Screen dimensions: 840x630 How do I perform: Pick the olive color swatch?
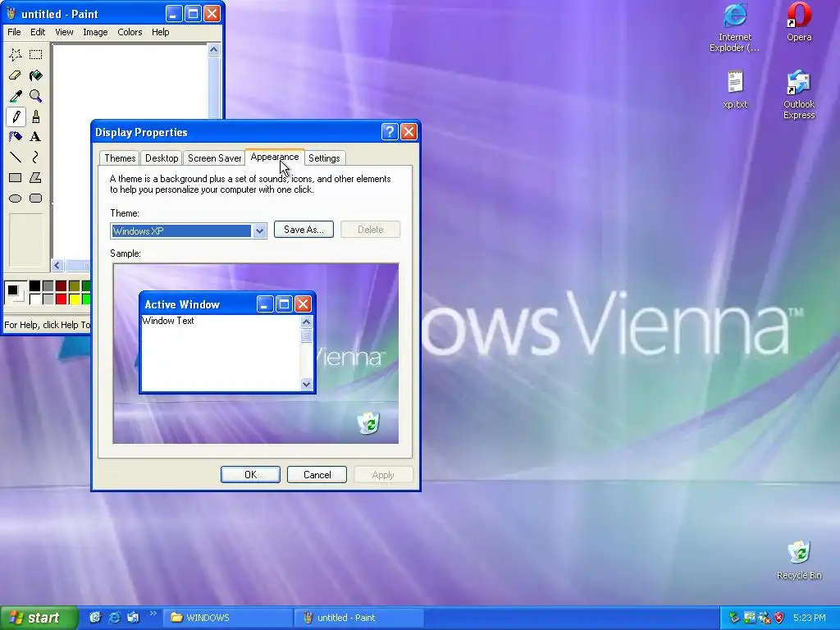[74, 286]
